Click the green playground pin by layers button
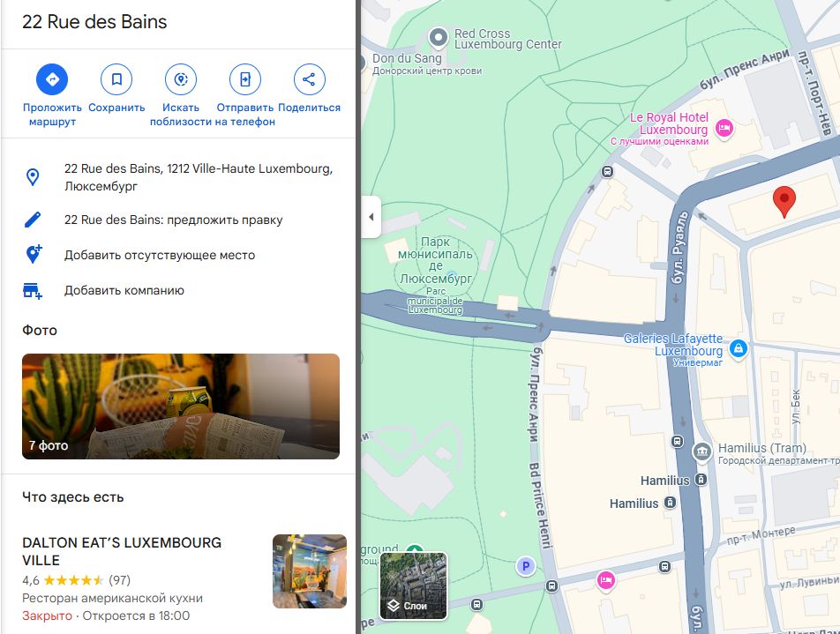 click(x=414, y=549)
